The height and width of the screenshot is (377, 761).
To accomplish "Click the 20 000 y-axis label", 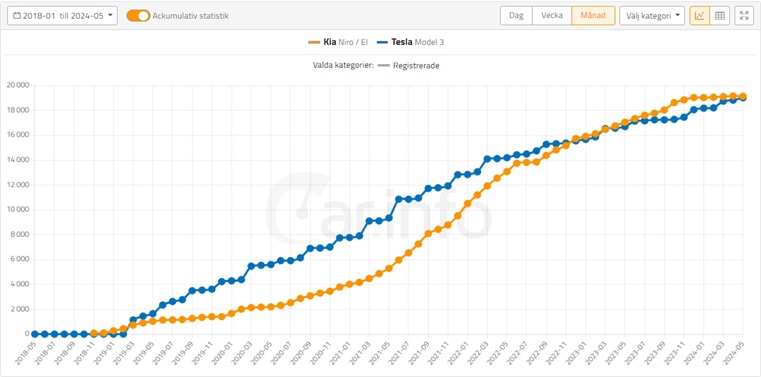I will (x=18, y=85).
